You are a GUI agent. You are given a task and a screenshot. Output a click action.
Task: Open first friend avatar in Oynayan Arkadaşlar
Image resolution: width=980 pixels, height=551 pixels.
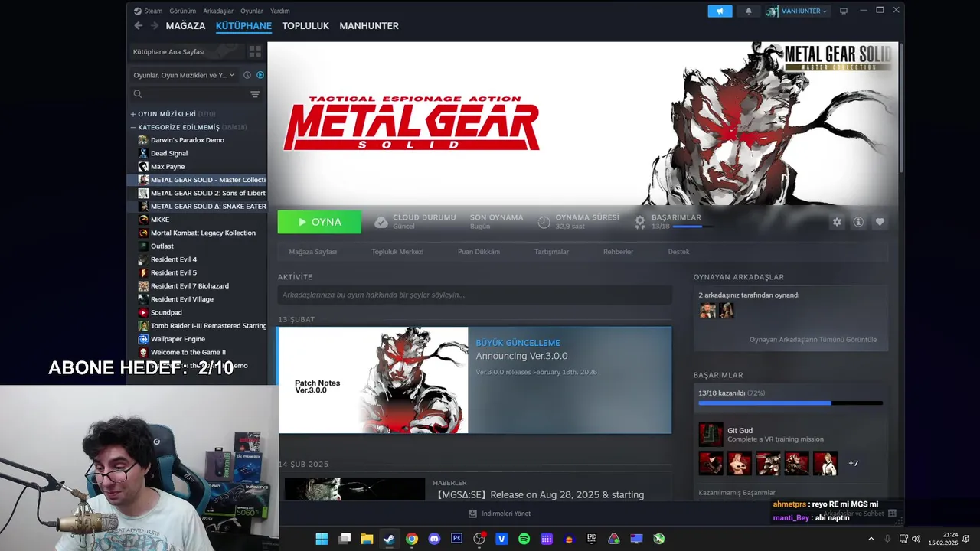(707, 310)
